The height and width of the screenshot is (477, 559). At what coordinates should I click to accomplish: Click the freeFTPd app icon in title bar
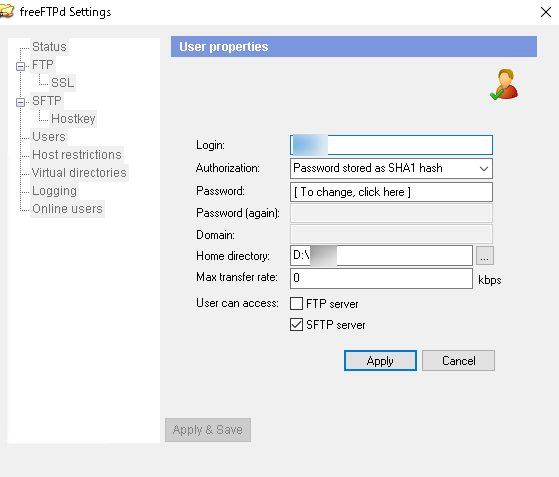coord(6,11)
